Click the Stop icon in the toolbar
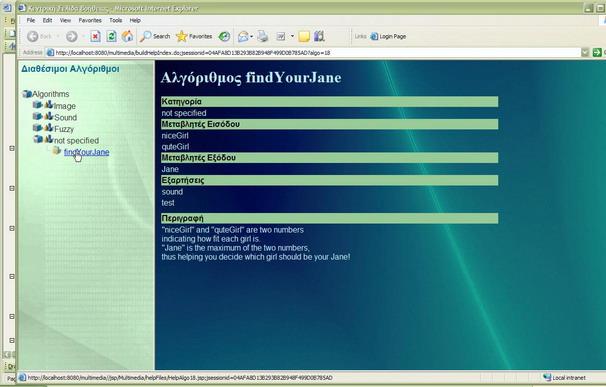This screenshot has width=606, height=387. (x=95, y=36)
